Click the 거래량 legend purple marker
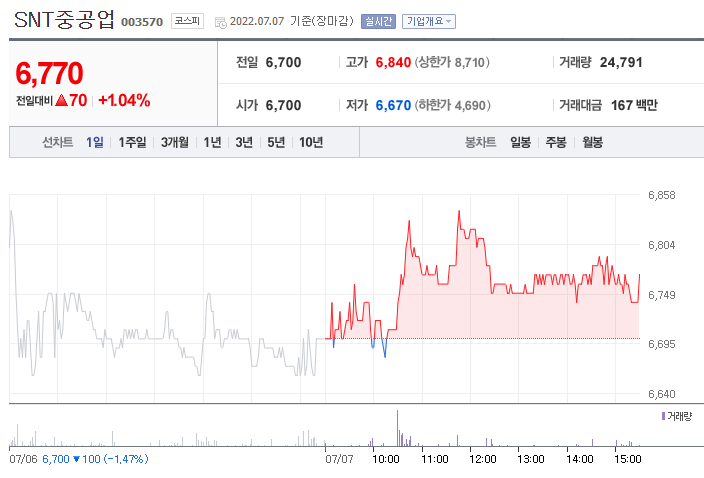 pos(663,416)
